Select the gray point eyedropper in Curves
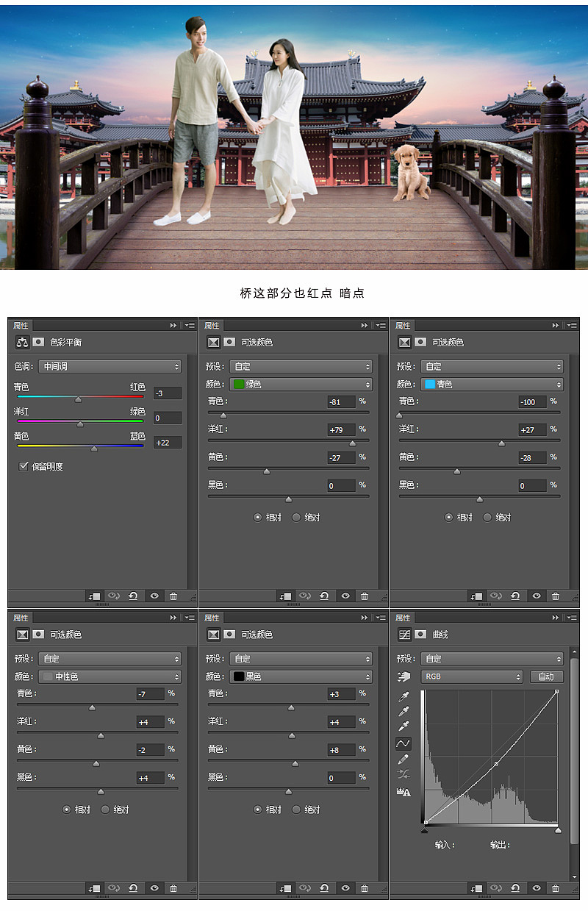588x911 pixels. [x=404, y=712]
